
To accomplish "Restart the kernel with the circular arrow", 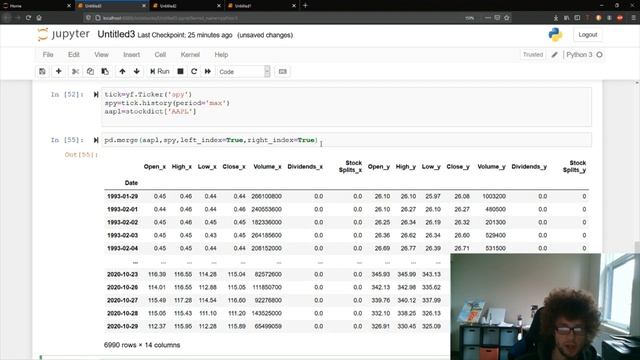I will click(x=194, y=71).
